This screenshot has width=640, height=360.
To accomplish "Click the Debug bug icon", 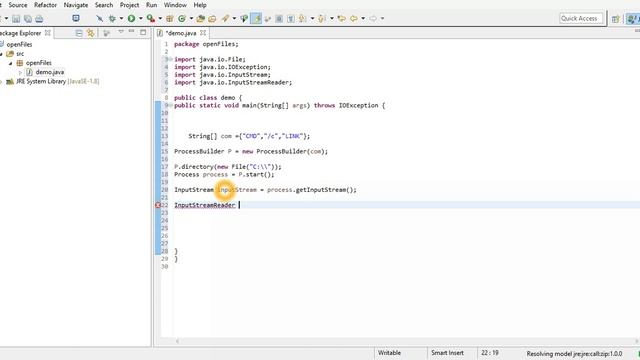I will pyautogui.click(x=112, y=18).
